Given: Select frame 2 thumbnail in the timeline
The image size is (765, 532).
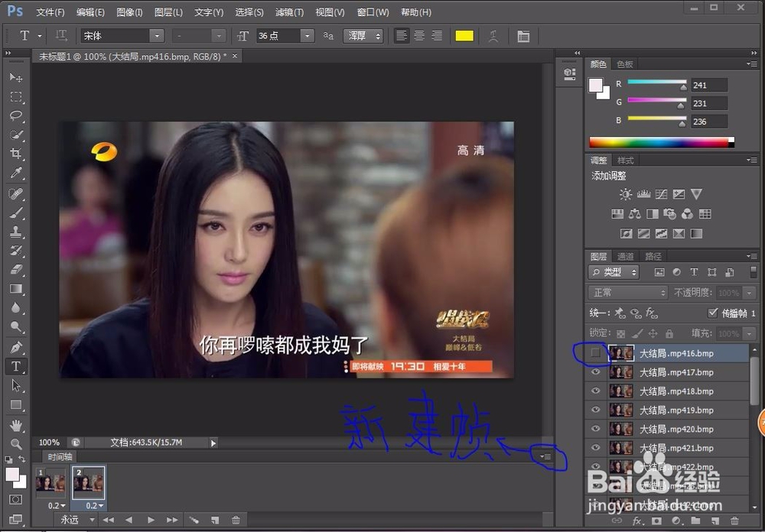Looking at the screenshot, I should [88, 484].
